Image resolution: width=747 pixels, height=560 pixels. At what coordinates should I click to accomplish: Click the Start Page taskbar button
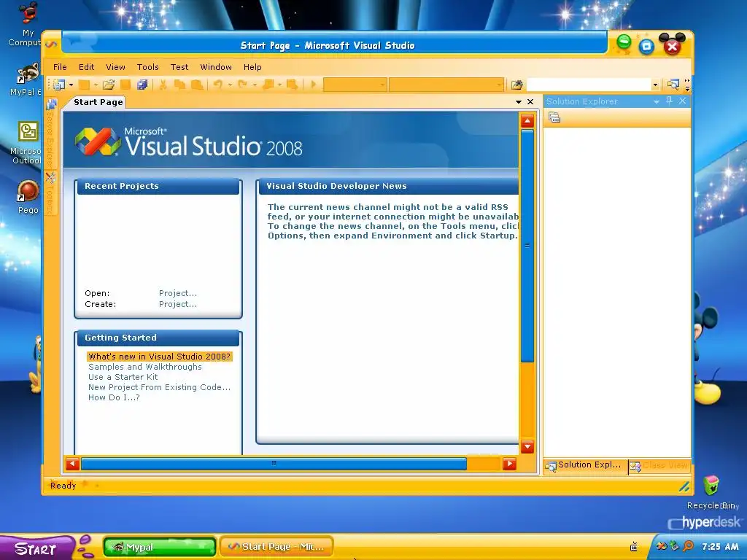276,547
